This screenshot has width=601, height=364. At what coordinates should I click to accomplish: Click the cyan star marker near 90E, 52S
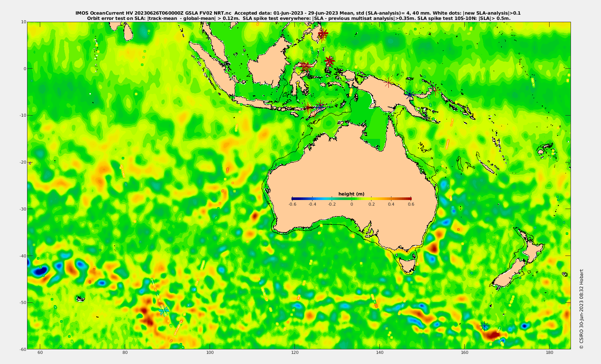click(164, 311)
